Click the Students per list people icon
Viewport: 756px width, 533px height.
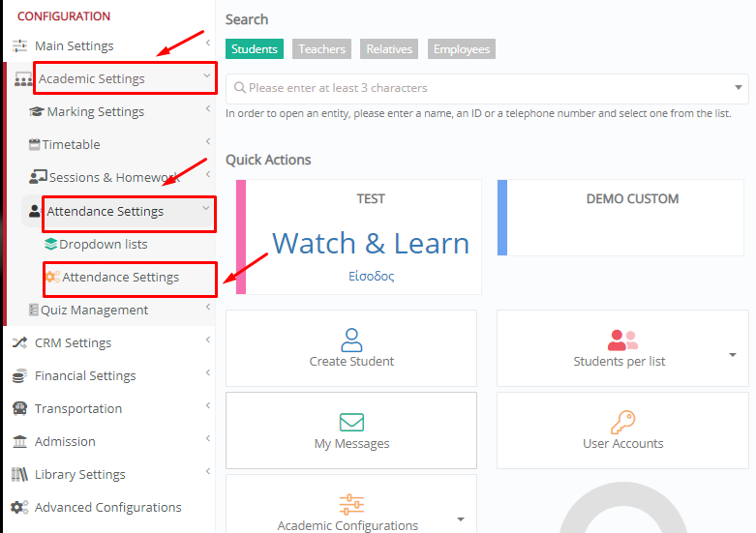(x=622, y=341)
